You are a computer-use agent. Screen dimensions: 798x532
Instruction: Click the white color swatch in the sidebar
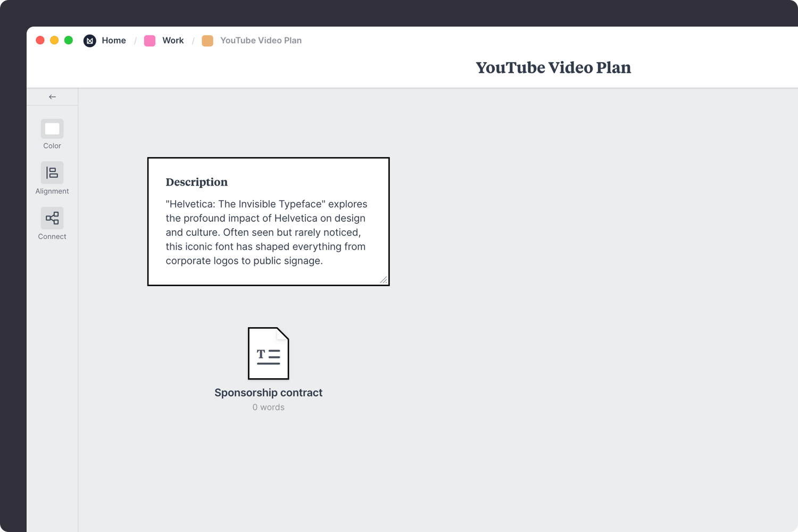(52, 128)
